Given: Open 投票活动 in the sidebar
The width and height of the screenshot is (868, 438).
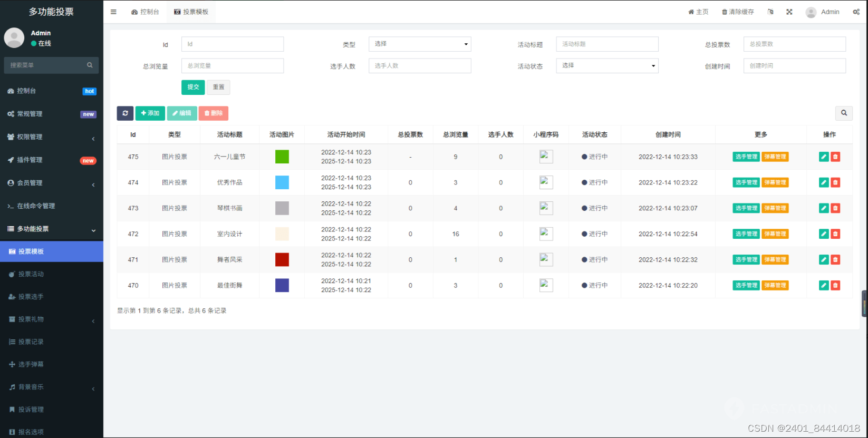Looking at the screenshot, I should tap(52, 274).
